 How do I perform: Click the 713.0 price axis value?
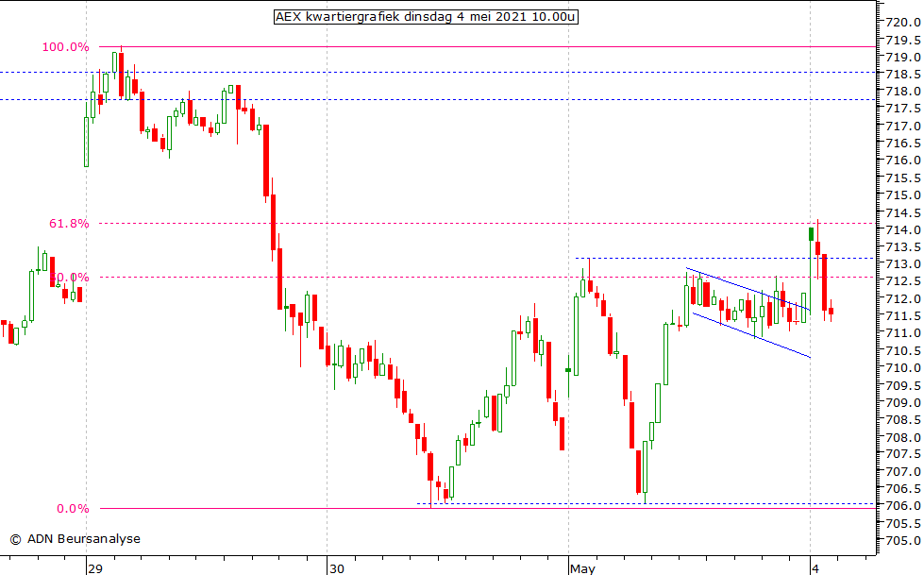902,264
